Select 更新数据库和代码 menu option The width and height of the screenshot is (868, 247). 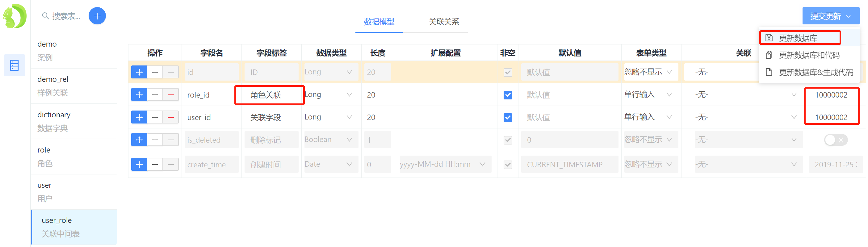click(809, 55)
